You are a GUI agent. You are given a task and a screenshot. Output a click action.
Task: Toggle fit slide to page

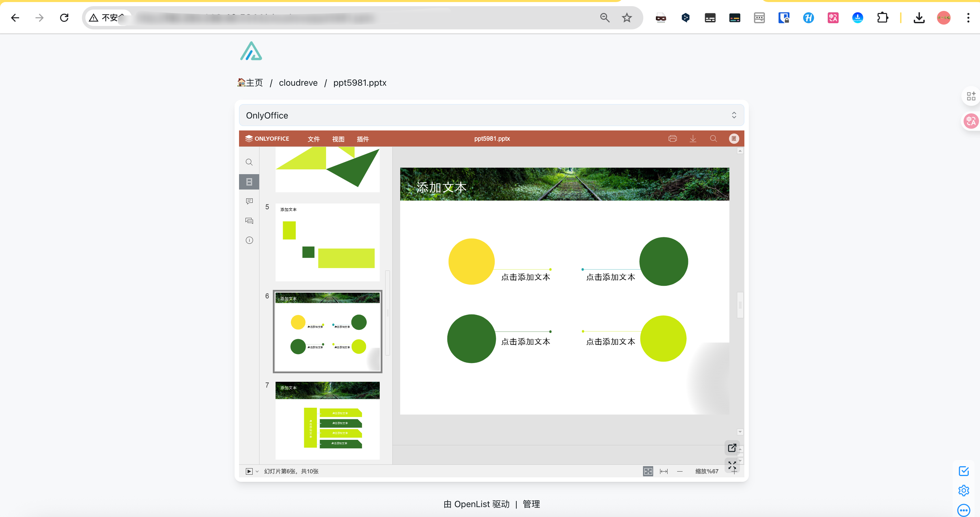tap(648, 471)
